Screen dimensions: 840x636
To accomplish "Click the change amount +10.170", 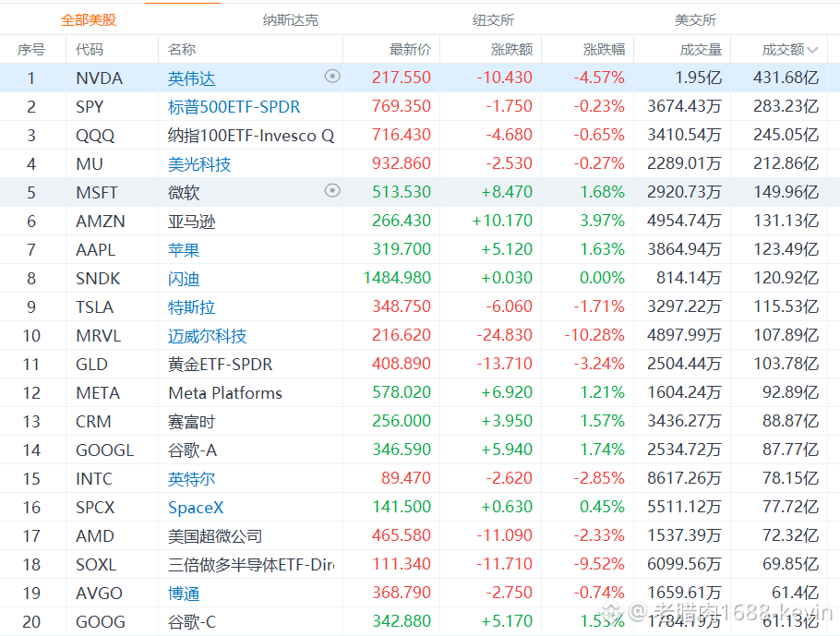I will 502,221.
